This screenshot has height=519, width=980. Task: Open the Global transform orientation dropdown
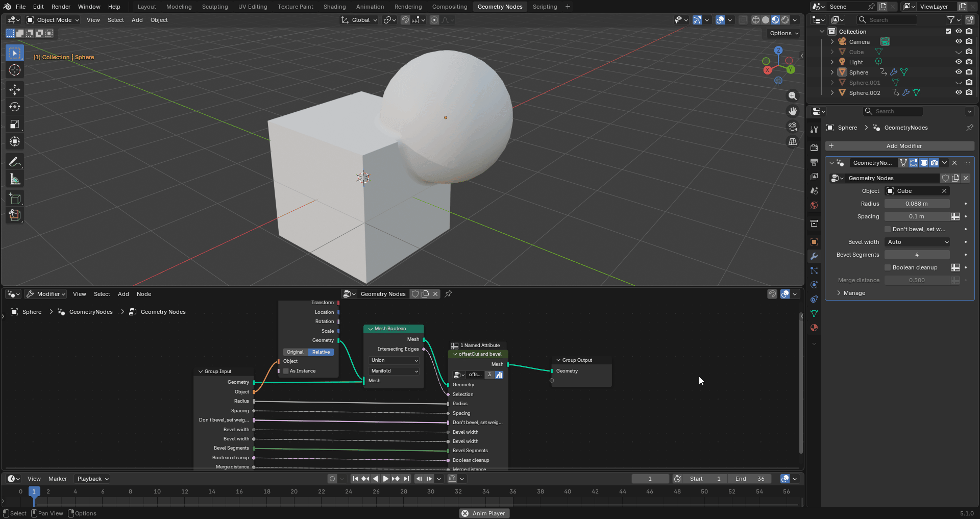pyautogui.click(x=359, y=20)
